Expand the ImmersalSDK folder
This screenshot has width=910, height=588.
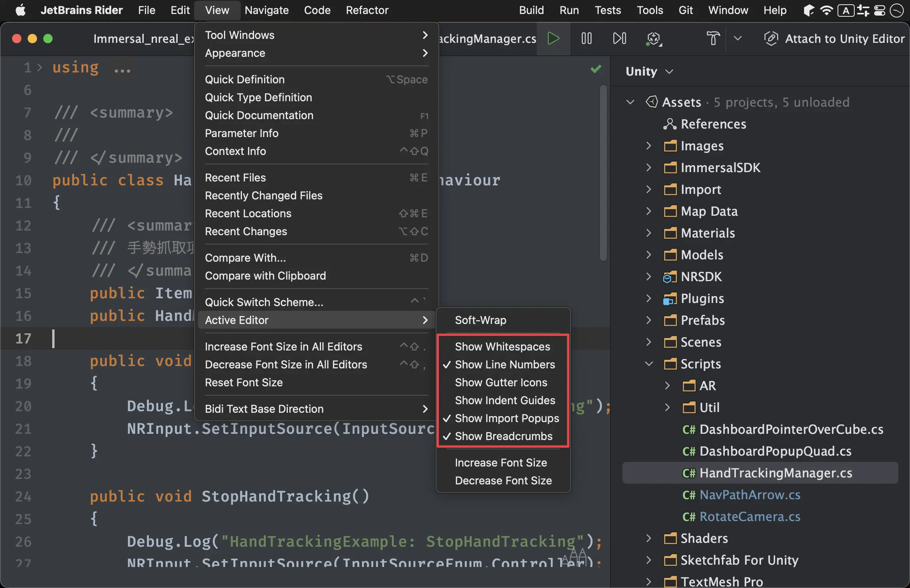coord(649,167)
